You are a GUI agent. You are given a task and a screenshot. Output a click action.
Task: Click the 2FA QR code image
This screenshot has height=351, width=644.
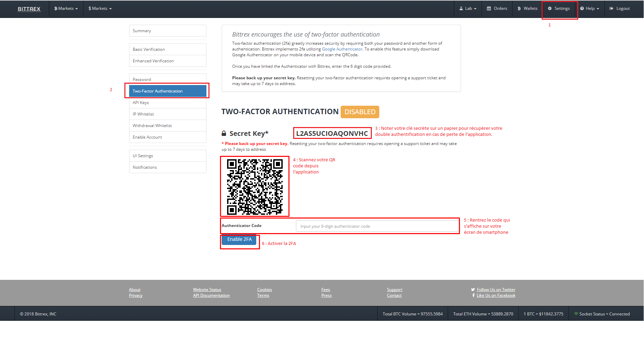pos(255,187)
